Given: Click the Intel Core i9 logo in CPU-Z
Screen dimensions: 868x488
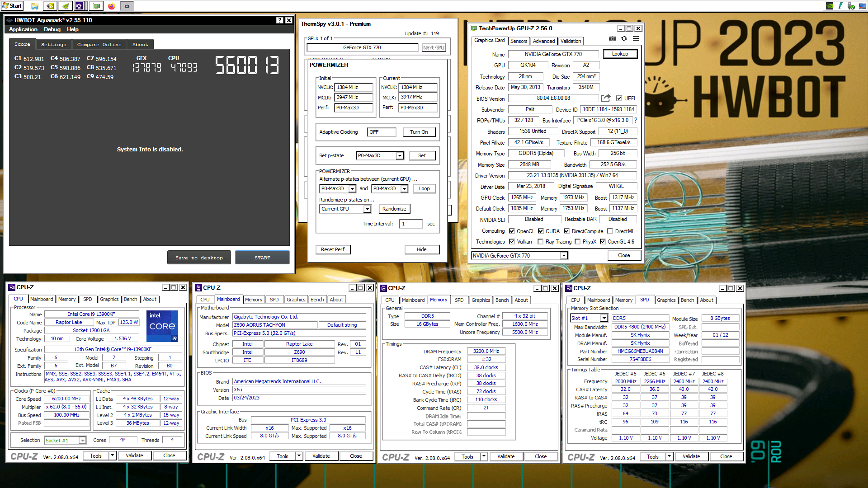Looking at the screenshot, I should point(162,326).
